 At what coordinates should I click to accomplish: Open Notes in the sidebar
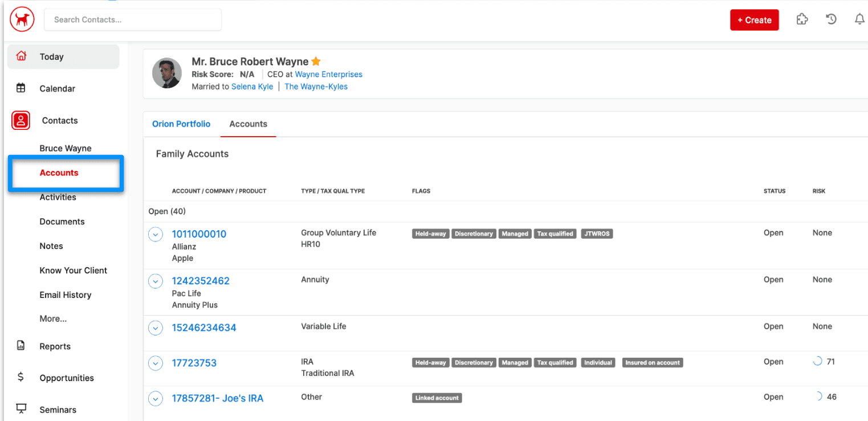51,246
